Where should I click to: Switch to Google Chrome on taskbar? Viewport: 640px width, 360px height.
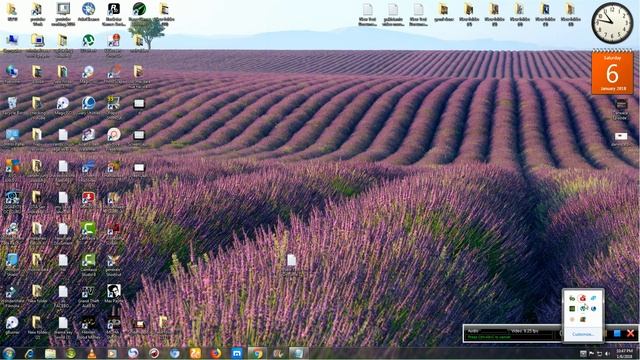click(257, 353)
